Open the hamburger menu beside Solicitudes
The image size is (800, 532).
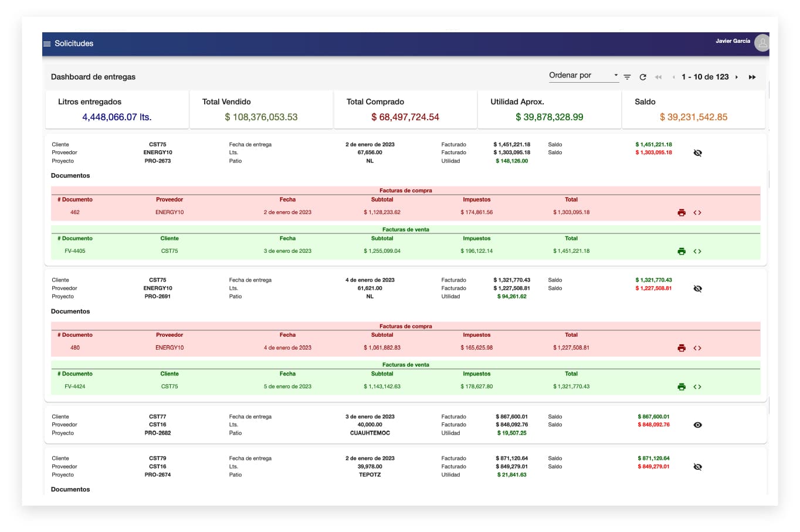point(47,43)
